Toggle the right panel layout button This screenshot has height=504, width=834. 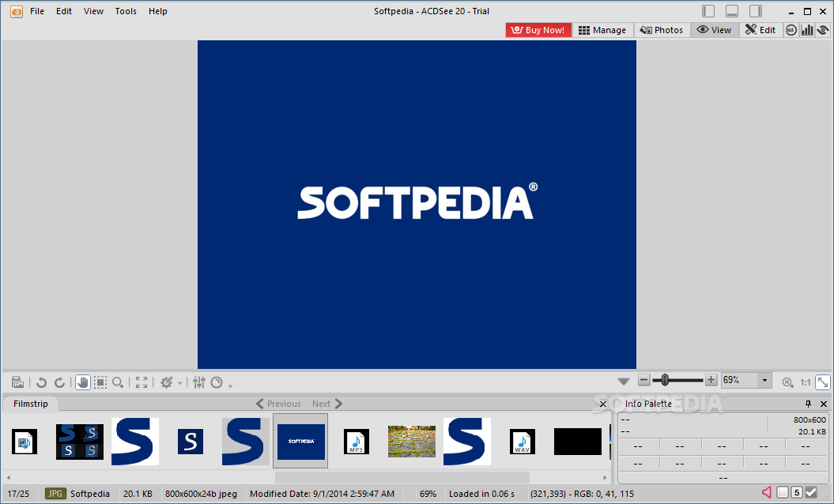click(x=756, y=11)
